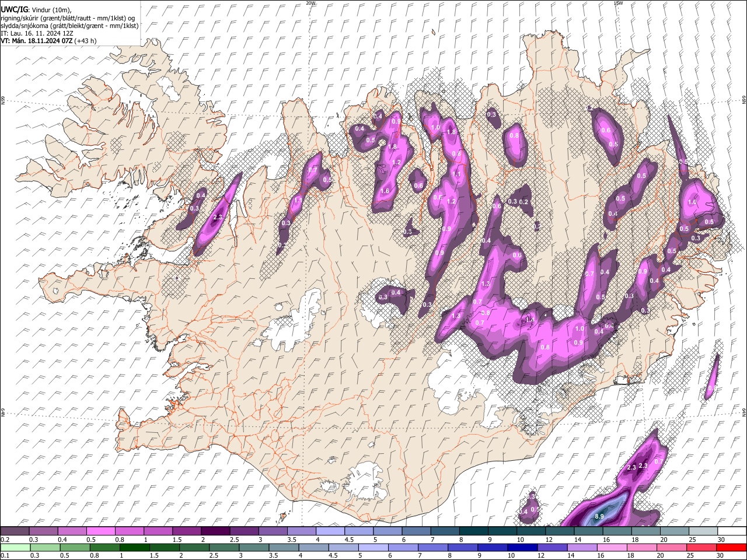Select white upper swatch between 25 and 30
The width and height of the screenshot is (747, 560).
point(703,531)
